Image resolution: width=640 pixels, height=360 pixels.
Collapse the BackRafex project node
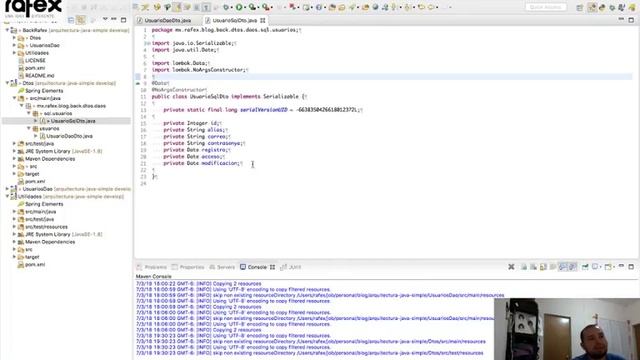pyautogui.click(x=7, y=30)
